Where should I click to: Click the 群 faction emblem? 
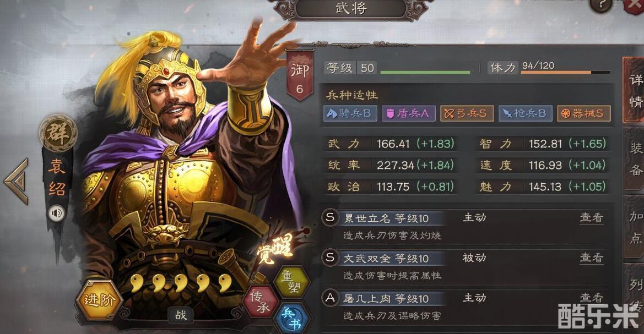[58, 133]
